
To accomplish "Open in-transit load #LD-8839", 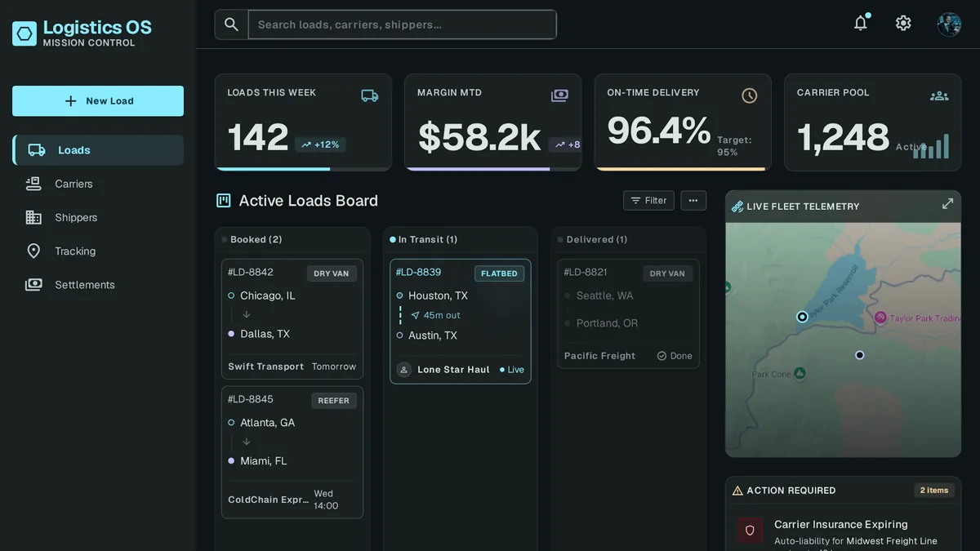I will 461,322.
